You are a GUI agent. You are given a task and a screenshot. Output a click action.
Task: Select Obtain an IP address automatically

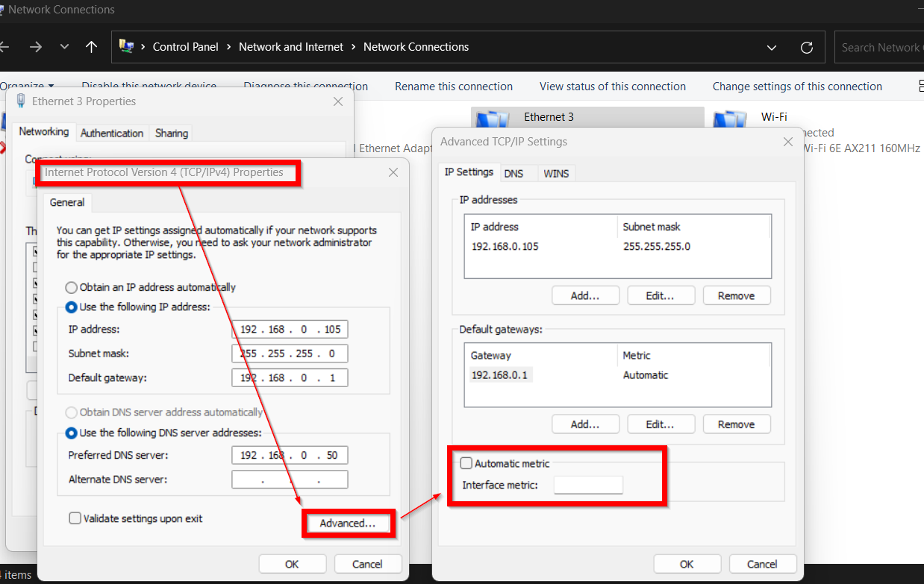point(151,287)
